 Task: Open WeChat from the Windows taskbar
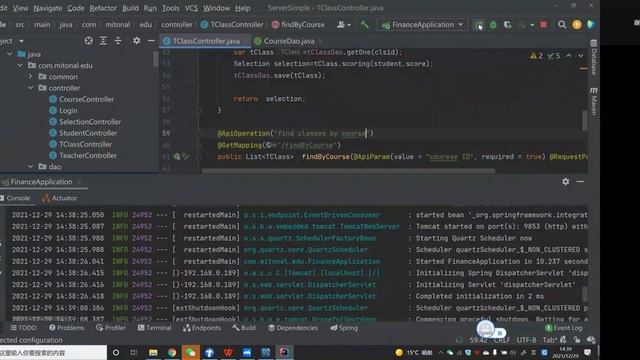click(x=191, y=352)
